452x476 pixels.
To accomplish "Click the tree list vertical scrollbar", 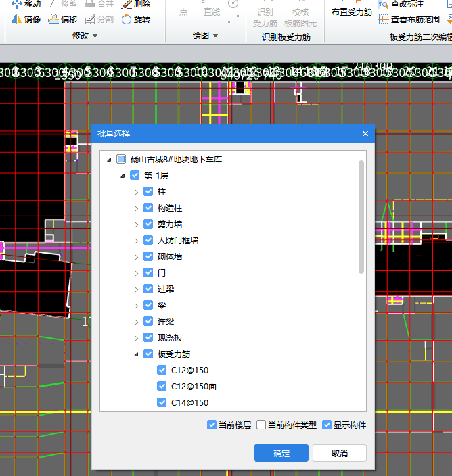I will pos(361,217).
